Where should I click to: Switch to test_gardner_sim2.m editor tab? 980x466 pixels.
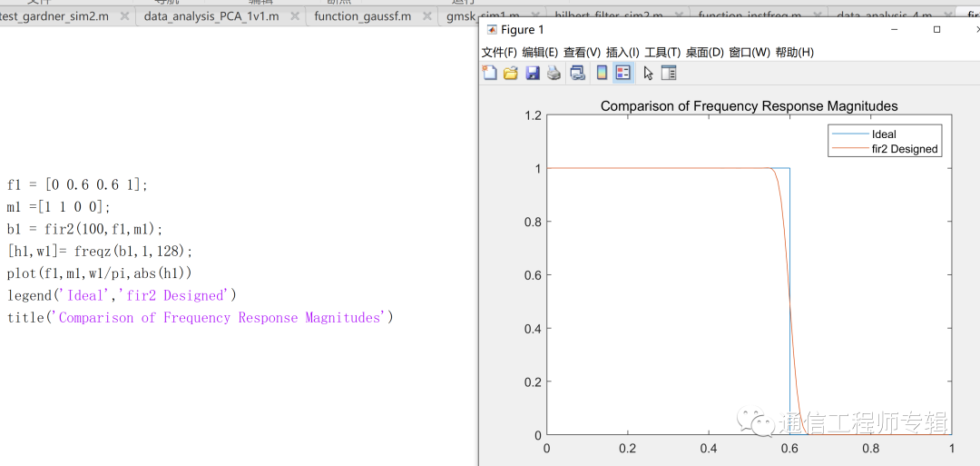55,16
